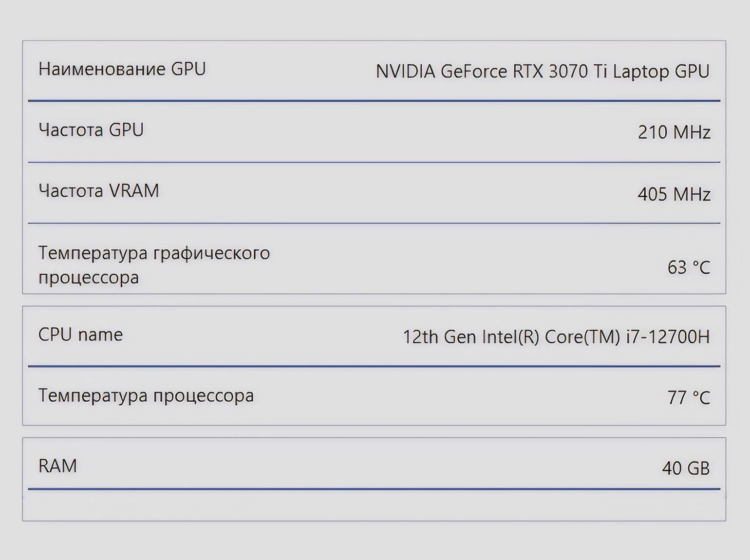Select the 405 MHz VRAM frequency value

pos(674,194)
